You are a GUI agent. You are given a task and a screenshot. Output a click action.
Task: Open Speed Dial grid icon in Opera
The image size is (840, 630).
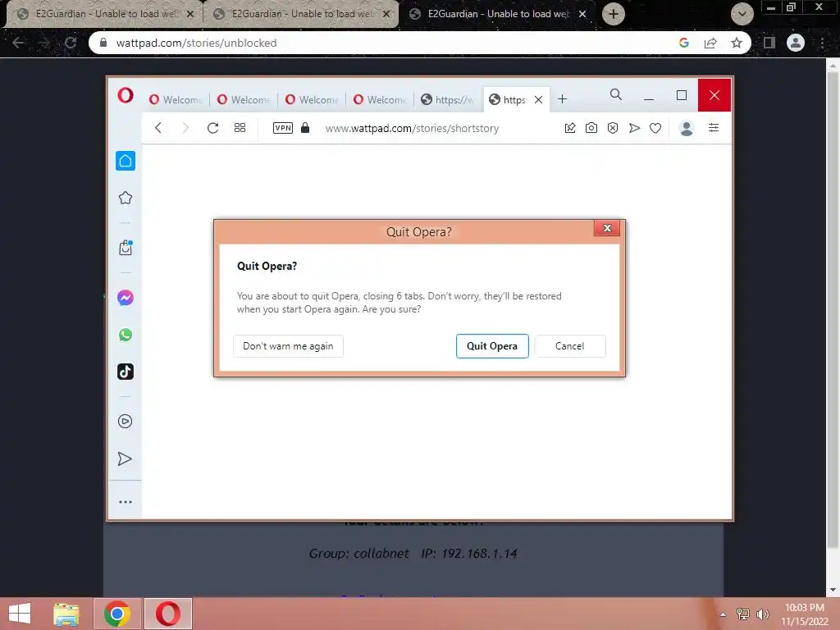click(x=240, y=127)
